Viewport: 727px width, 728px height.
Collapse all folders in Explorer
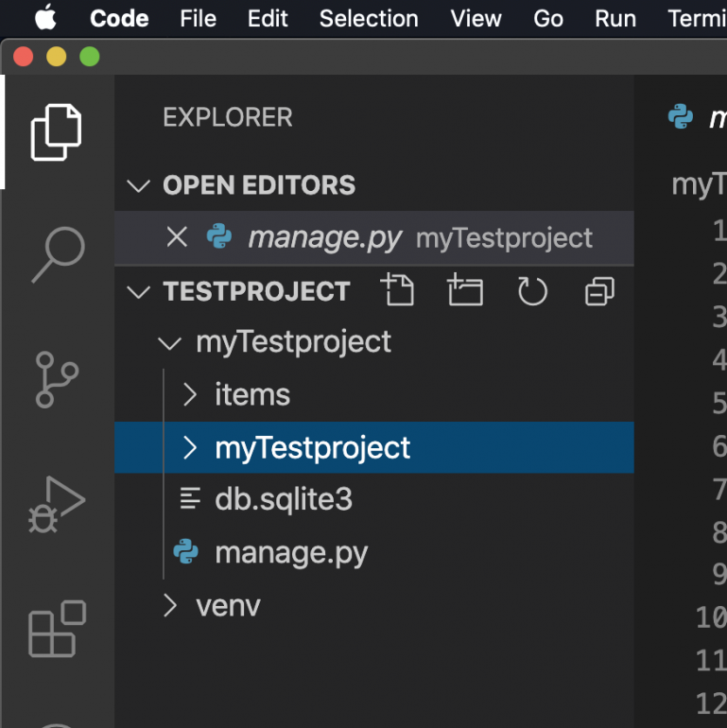(599, 291)
